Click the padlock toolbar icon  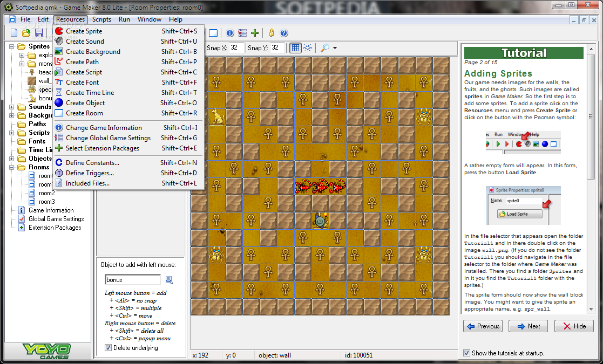pyautogui.click(x=272, y=33)
